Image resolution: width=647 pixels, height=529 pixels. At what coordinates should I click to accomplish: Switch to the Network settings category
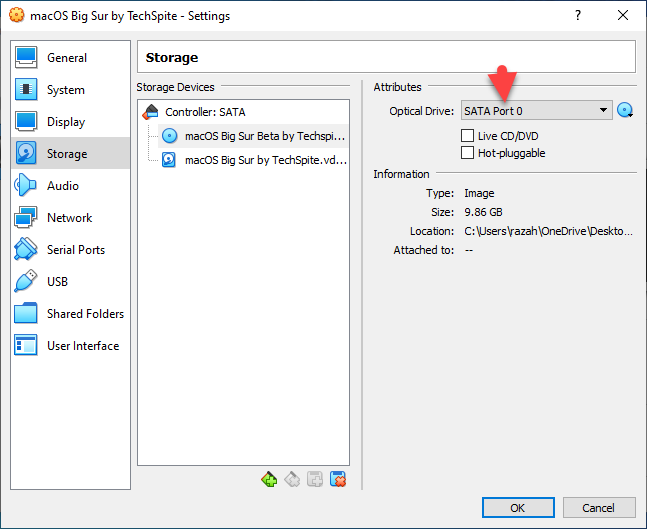pos(69,218)
